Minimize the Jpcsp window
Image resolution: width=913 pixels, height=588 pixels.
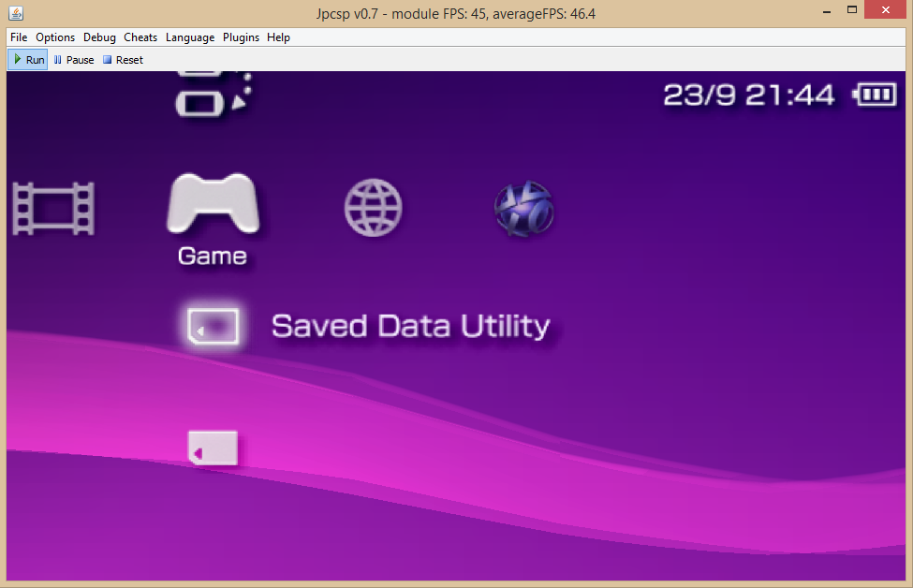(x=827, y=10)
